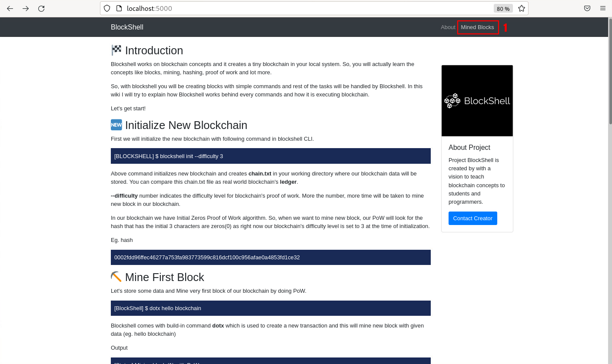
Task: Open the About nav link
Action: pos(448,27)
